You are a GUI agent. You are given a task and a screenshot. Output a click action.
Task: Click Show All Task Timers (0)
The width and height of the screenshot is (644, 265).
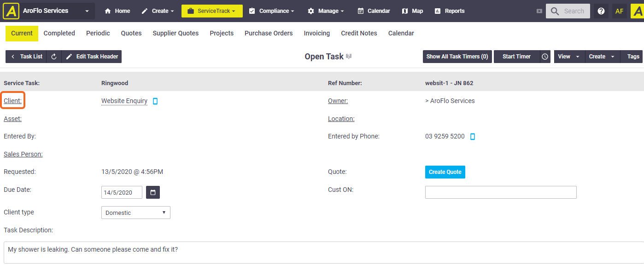point(457,57)
